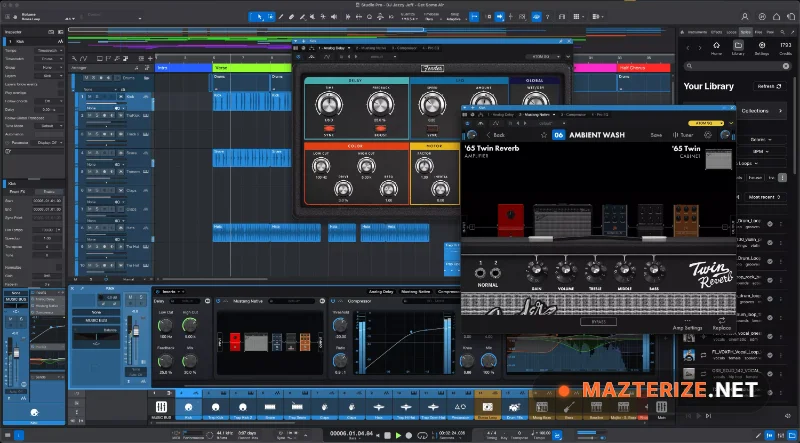Viewport: 800px width, 443px height.
Task: Click Save in Mustang Native
Action: (x=656, y=135)
